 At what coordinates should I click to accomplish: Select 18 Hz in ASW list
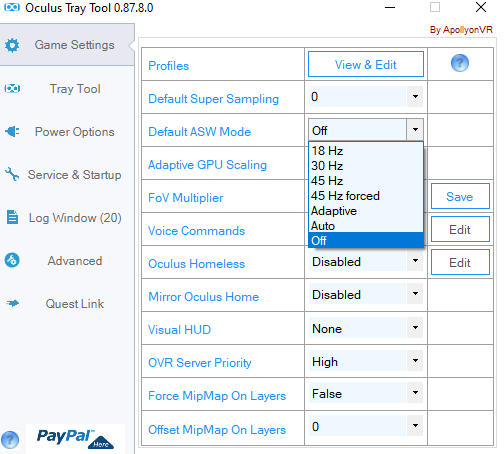point(366,151)
